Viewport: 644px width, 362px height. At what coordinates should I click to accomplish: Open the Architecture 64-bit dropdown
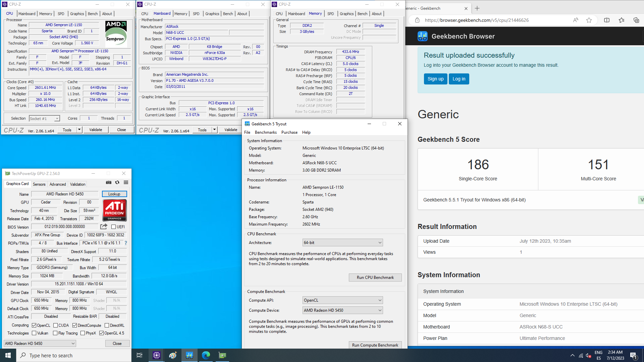[x=342, y=243]
